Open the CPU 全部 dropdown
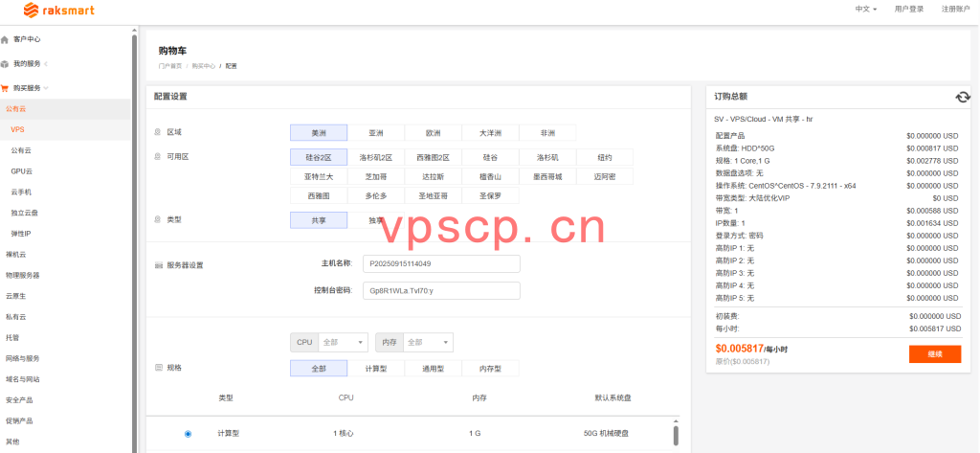The height and width of the screenshot is (453, 980). click(344, 342)
